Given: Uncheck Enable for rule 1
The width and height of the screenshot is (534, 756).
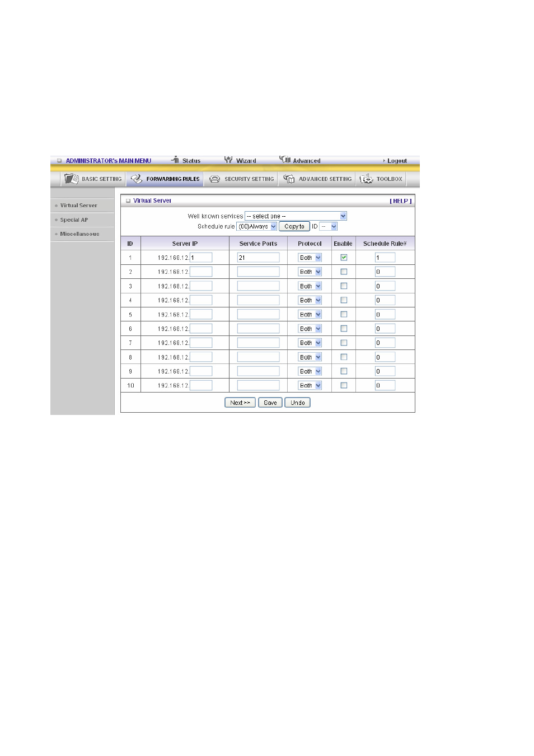Looking at the screenshot, I should click(x=344, y=258).
